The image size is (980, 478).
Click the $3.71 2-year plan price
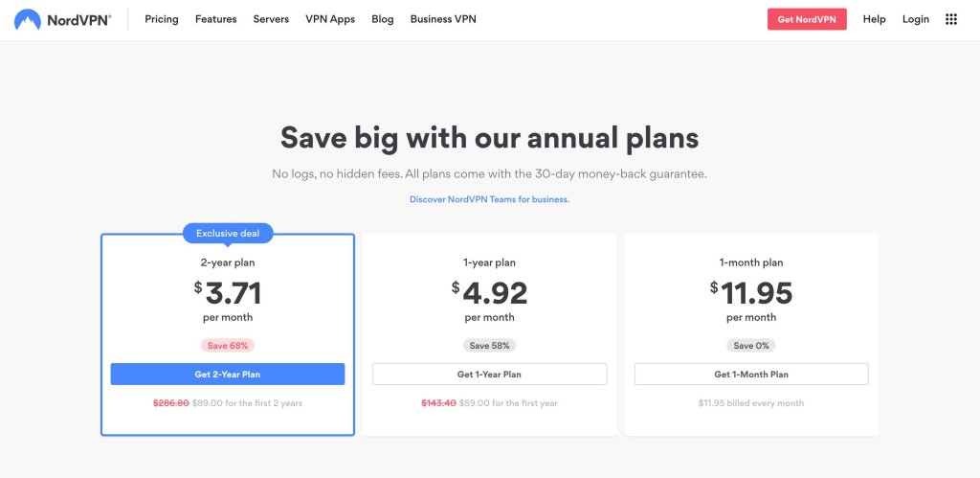pos(233,292)
